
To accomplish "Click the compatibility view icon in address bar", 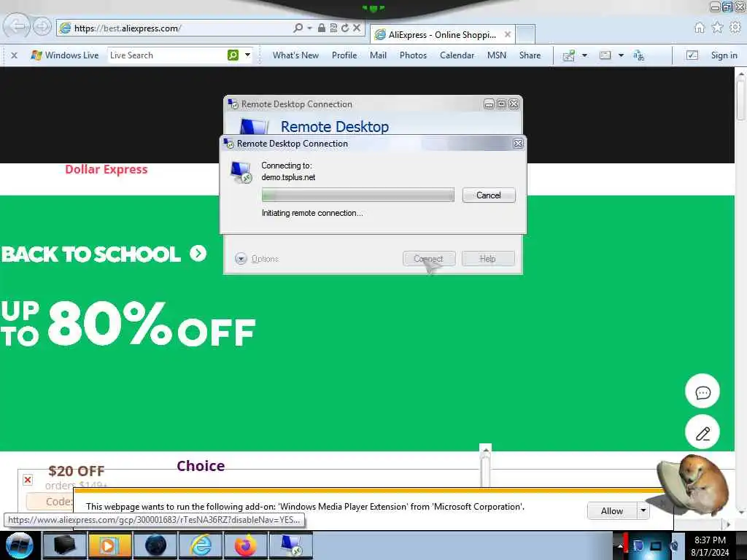I will (333, 28).
